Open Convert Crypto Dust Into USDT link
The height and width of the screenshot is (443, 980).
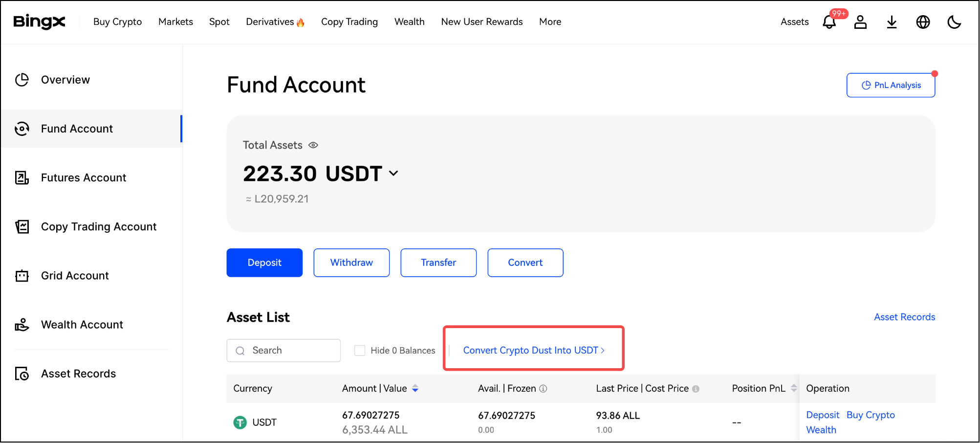click(533, 351)
